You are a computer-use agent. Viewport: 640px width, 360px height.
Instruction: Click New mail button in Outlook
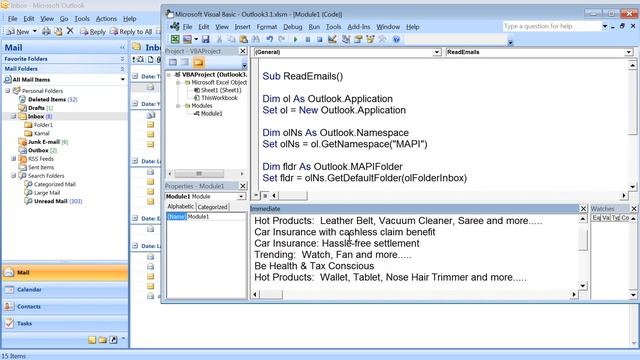[x=18, y=31]
